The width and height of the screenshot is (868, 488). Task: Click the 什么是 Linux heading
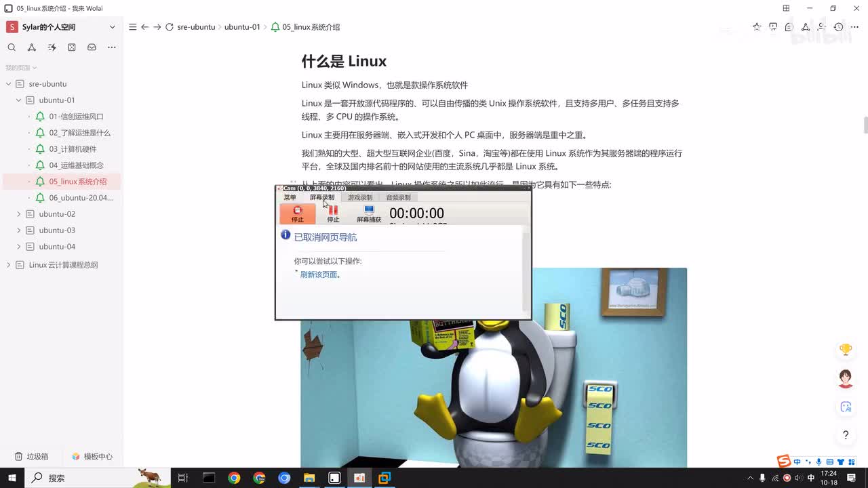click(x=344, y=61)
